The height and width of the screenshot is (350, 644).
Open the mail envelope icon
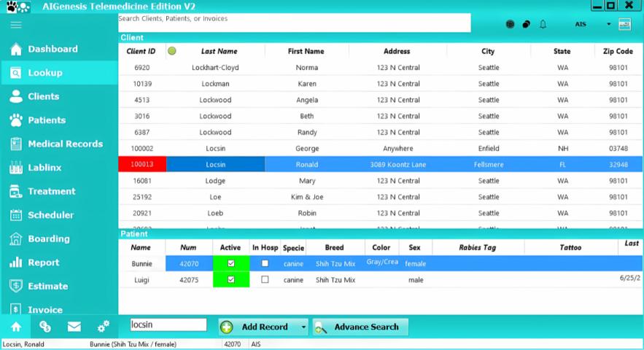tap(74, 327)
